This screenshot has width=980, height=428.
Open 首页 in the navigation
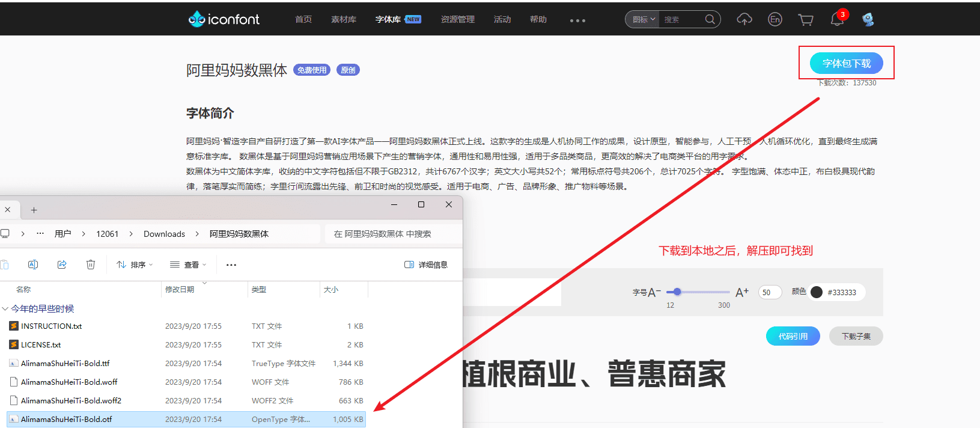pos(303,19)
